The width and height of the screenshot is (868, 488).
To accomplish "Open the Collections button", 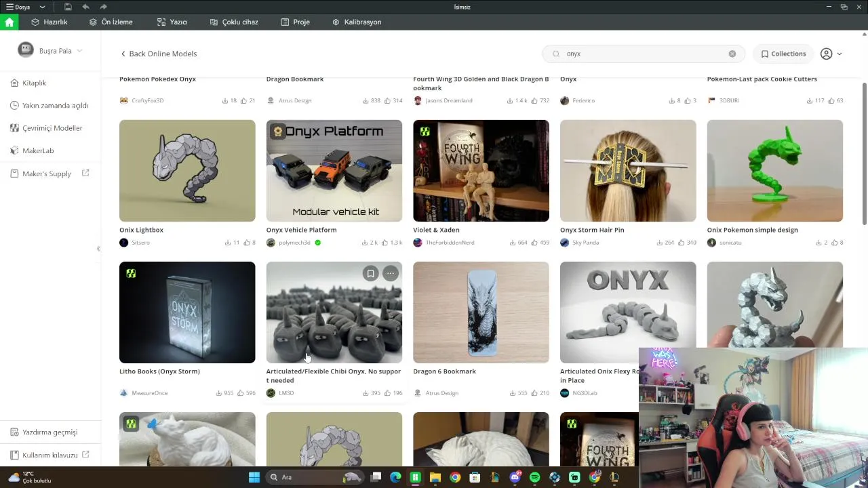I will [x=783, y=54].
